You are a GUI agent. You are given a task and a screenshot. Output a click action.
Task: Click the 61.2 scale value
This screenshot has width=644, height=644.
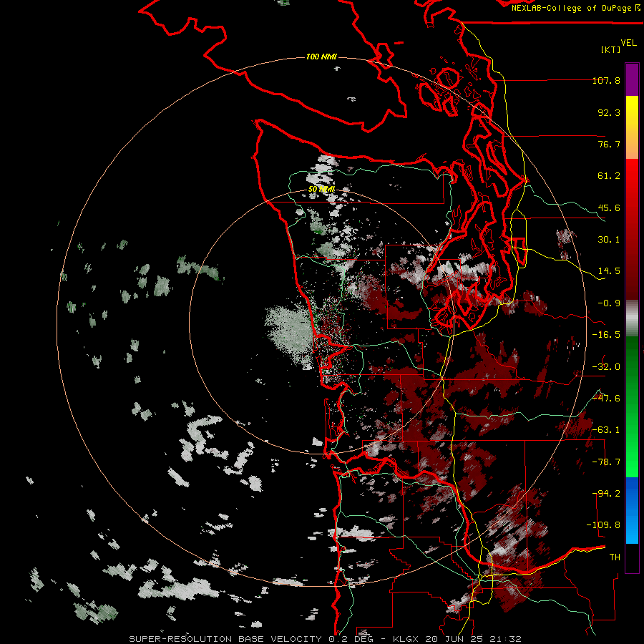609,176
